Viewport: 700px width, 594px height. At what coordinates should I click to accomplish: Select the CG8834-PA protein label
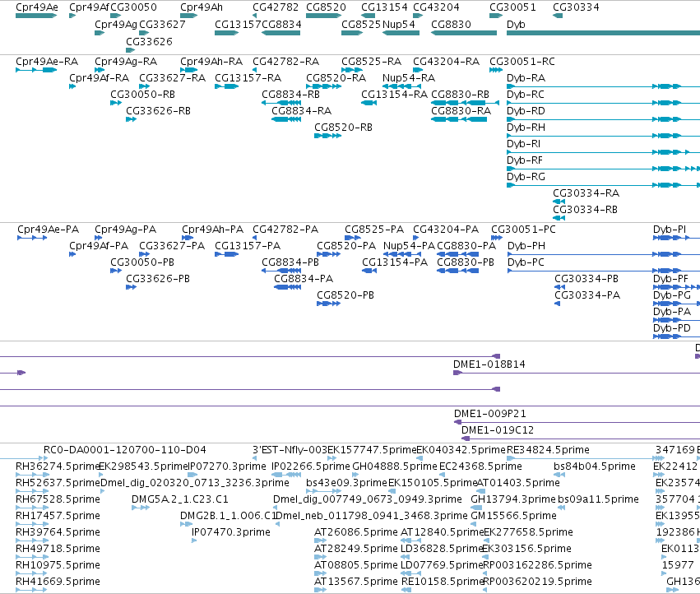(x=304, y=279)
